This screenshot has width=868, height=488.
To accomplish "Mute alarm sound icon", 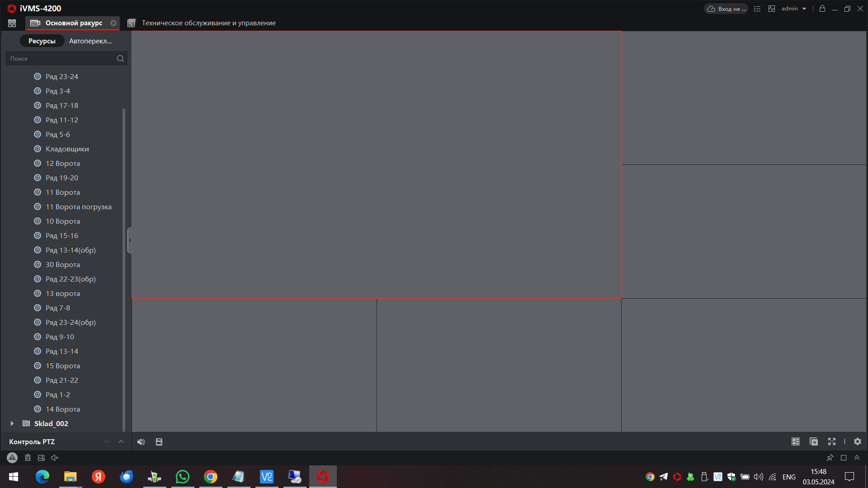I will (55, 458).
